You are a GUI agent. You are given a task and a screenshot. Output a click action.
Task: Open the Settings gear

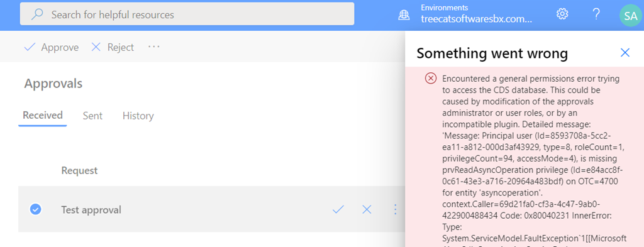click(x=562, y=14)
